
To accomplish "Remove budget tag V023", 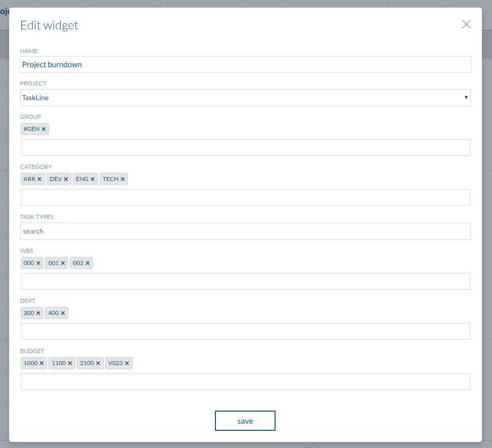I will [x=127, y=364].
